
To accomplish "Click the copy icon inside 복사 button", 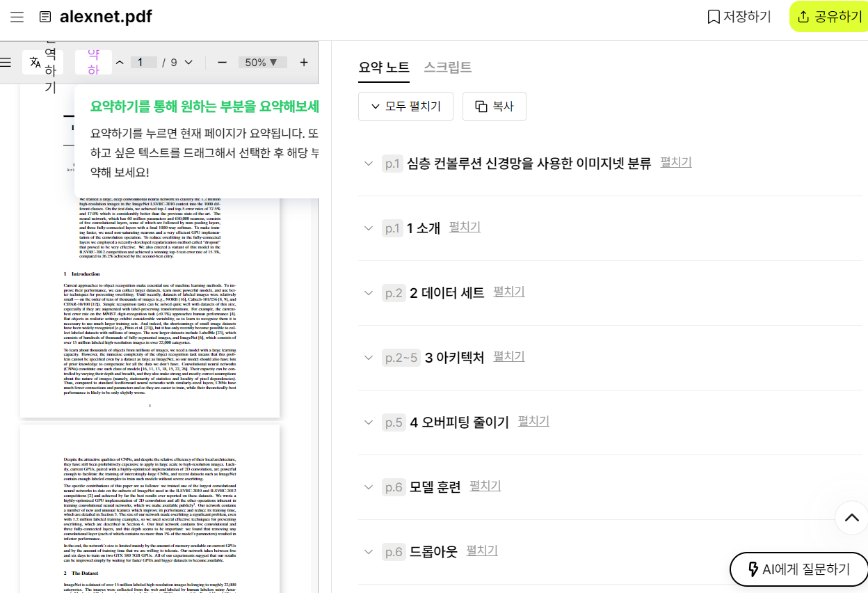I will 479,106.
